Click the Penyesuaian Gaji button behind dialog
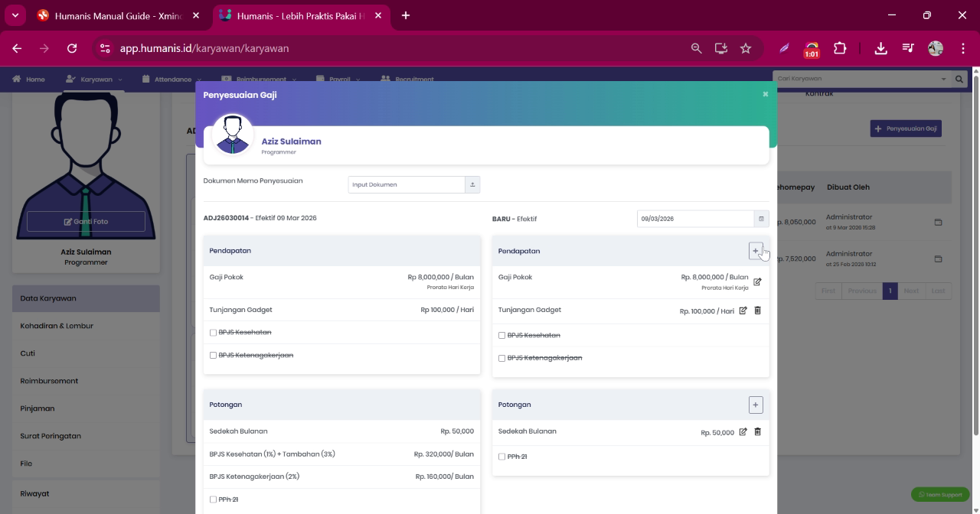The image size is (980, 514). pos(906,128)
